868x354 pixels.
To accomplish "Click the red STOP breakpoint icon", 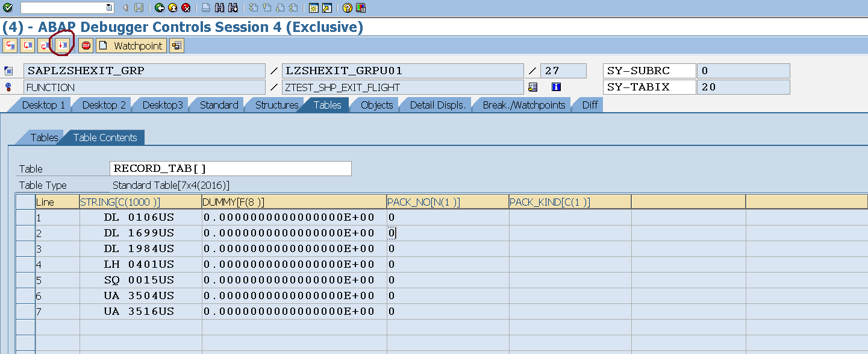I will (x=86, y=45).
